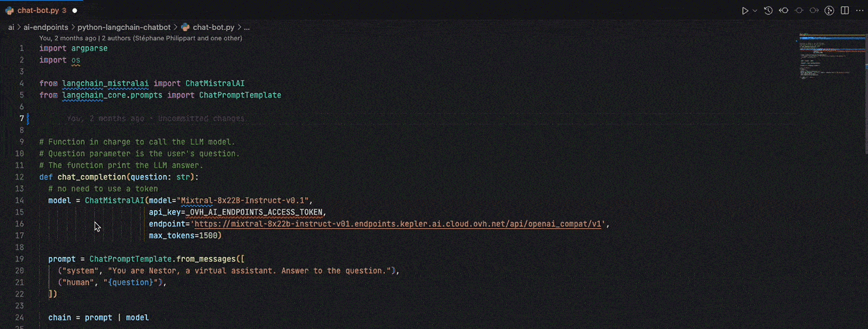Viewport: 868px width, 329px height.
Task: Toggle file blame annotations icon
Action: pos(830,10)
